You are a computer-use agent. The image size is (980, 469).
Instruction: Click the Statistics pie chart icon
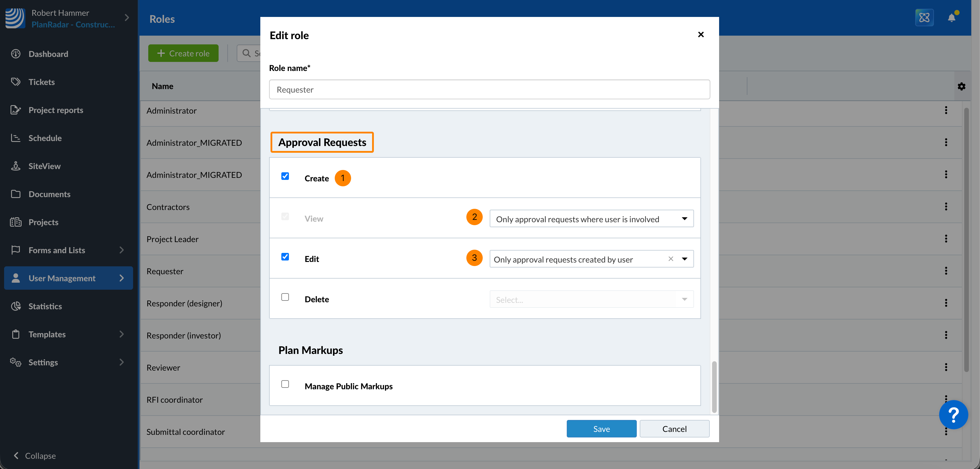tap(15, 306)
